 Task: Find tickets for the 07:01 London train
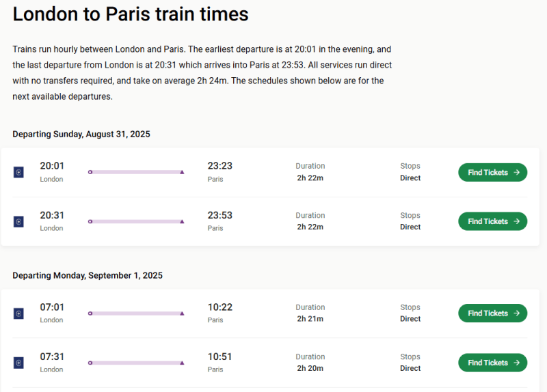tap(487, 313)
